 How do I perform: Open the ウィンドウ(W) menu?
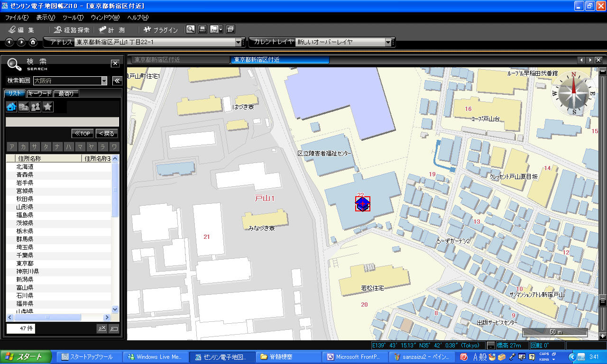click(105, 18)
